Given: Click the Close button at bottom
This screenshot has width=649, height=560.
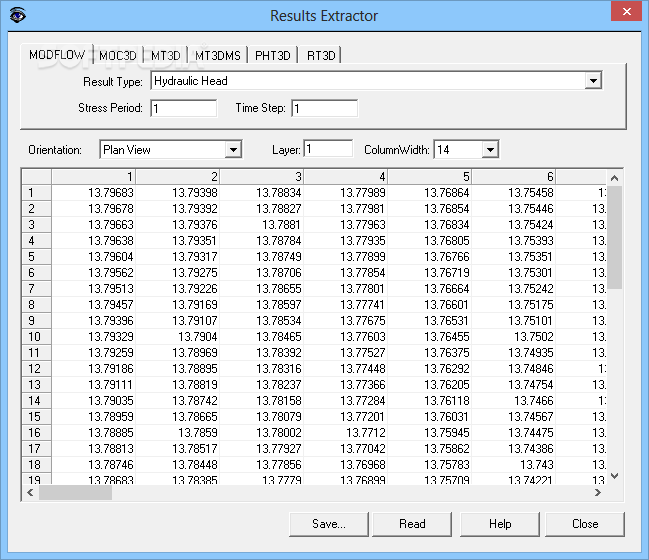Looking at the screenshot, I should click(585, 524).
